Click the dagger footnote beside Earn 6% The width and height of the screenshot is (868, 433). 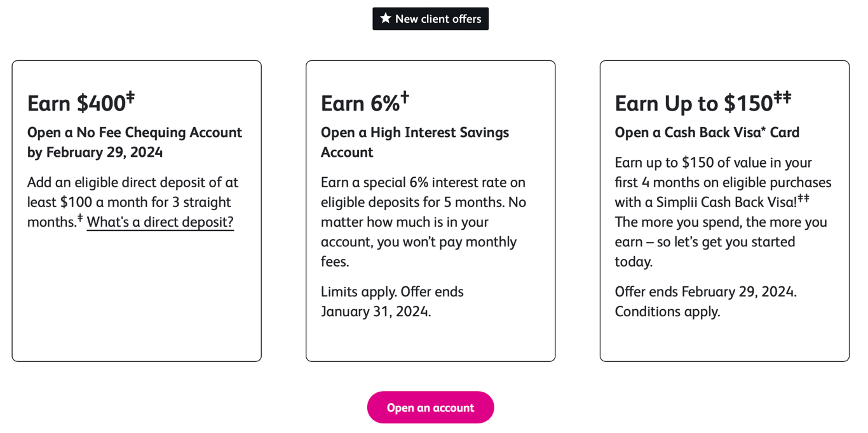(405, 97)
